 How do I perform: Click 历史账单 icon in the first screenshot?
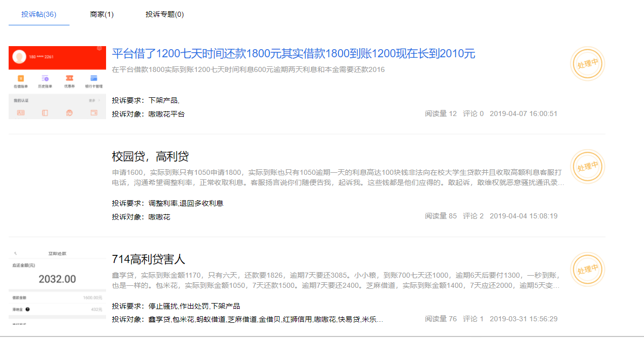45,79
